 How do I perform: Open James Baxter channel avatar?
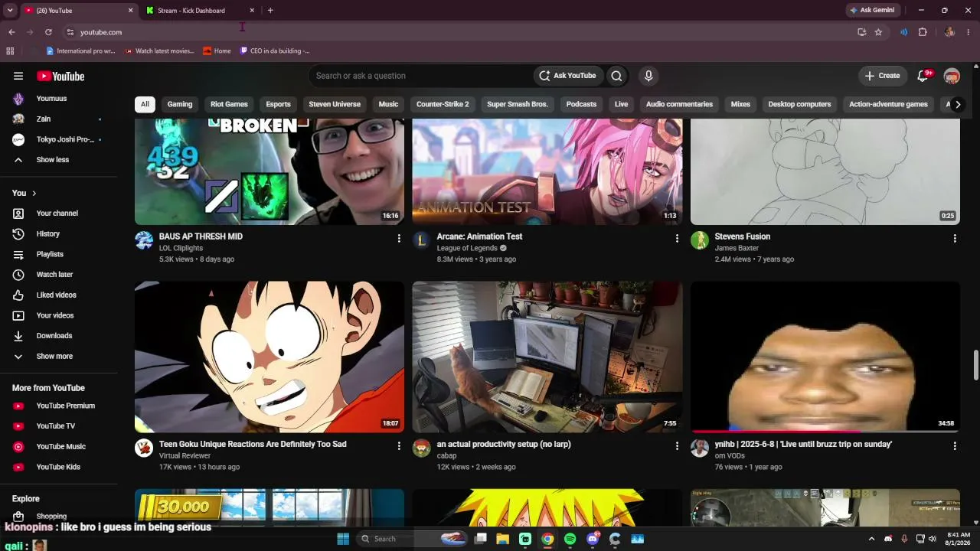[700, 240]
